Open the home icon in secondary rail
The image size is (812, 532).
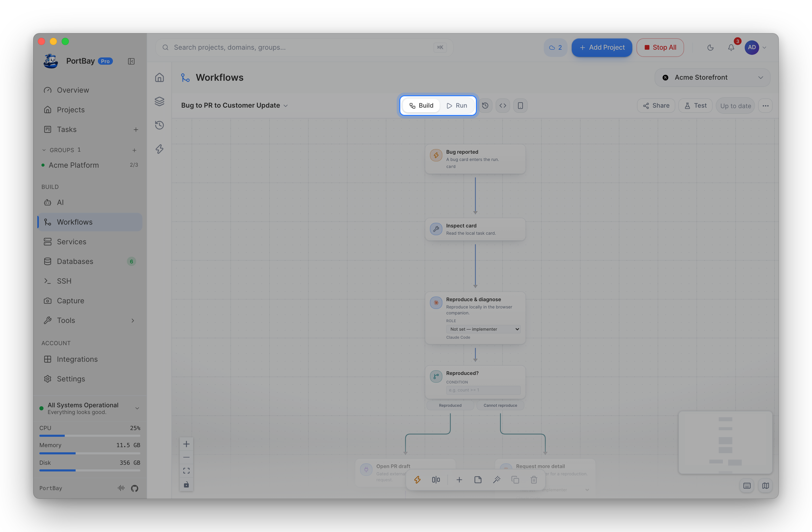(x=159, y=77)
